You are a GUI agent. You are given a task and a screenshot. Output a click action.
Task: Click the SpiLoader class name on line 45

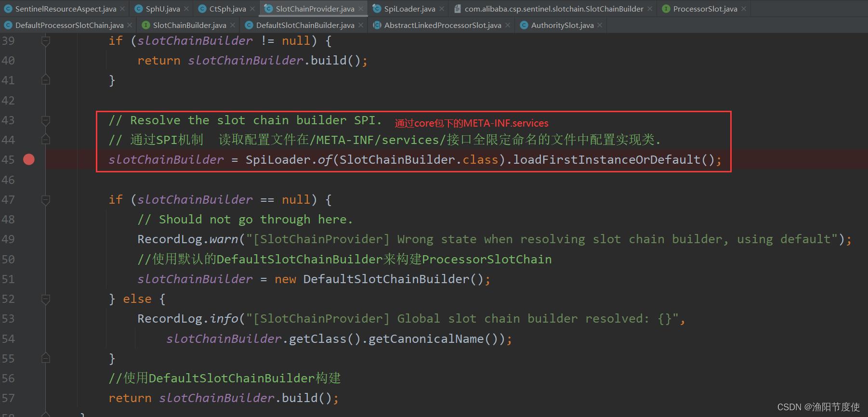278,160
